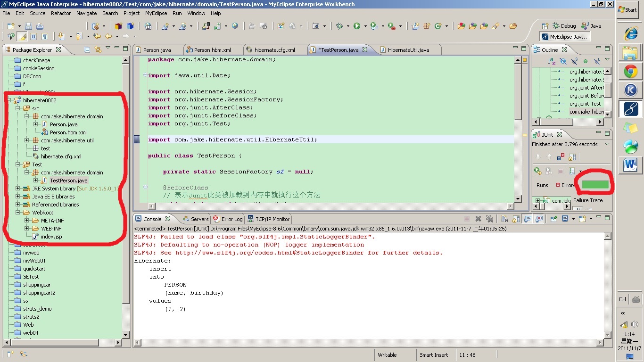The height and width of the screenshot is (362, 644).
Task: Switch to the Debug perspective
Action: point(563,26)
